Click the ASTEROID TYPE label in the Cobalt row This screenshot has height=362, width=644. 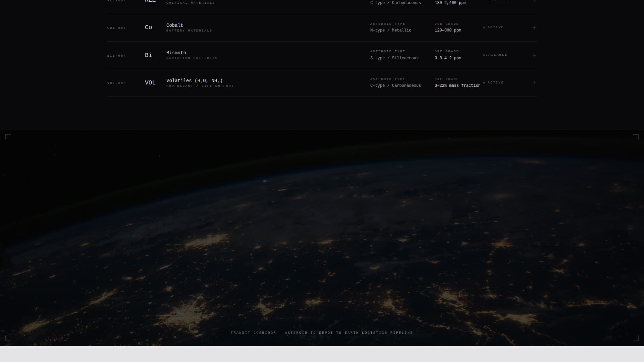pos(388,24)
